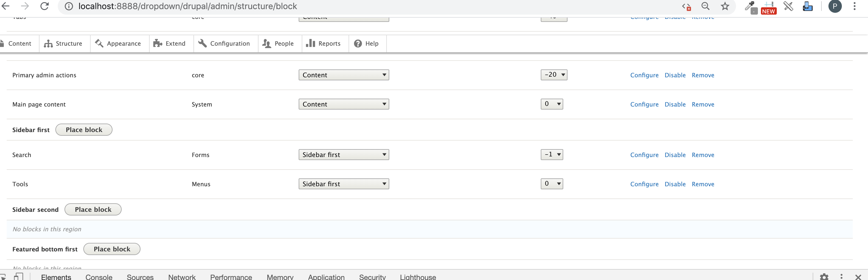Configure the Main page content block
The image size is (868, 280).
point(644,104)
